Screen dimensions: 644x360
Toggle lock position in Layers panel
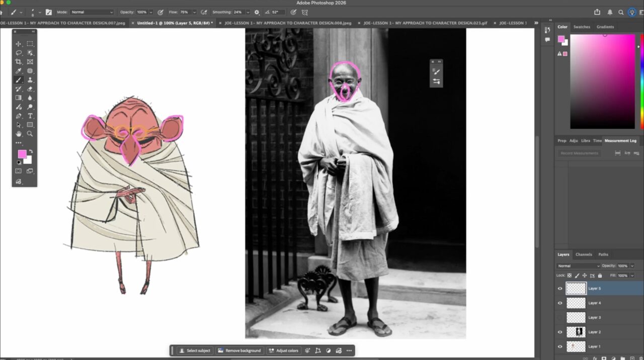click(x=585, y=276)
